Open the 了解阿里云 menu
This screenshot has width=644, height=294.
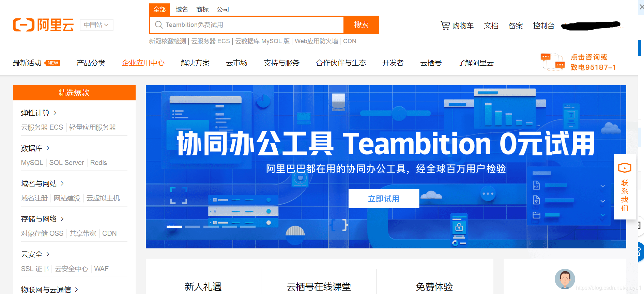tap(476, 63)
